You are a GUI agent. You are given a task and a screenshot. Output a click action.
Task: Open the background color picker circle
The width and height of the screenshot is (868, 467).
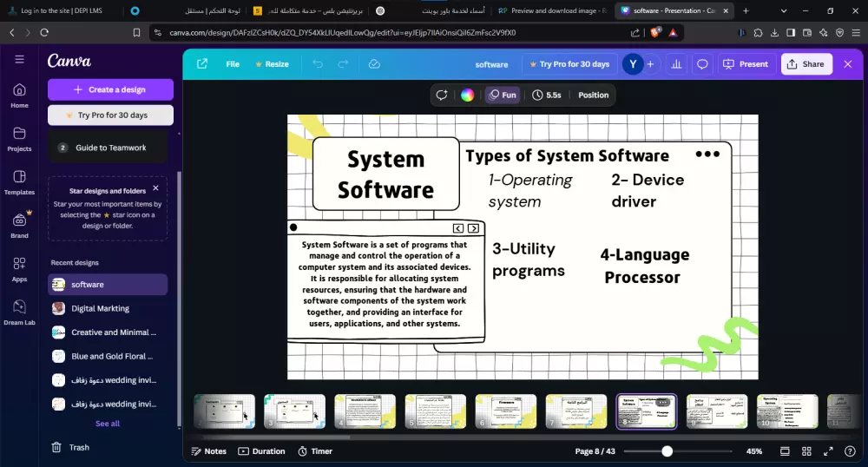467,95
